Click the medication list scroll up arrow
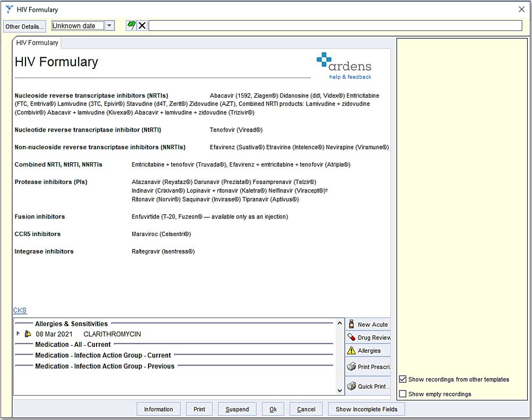532x420 pixels. coord(339,323)
